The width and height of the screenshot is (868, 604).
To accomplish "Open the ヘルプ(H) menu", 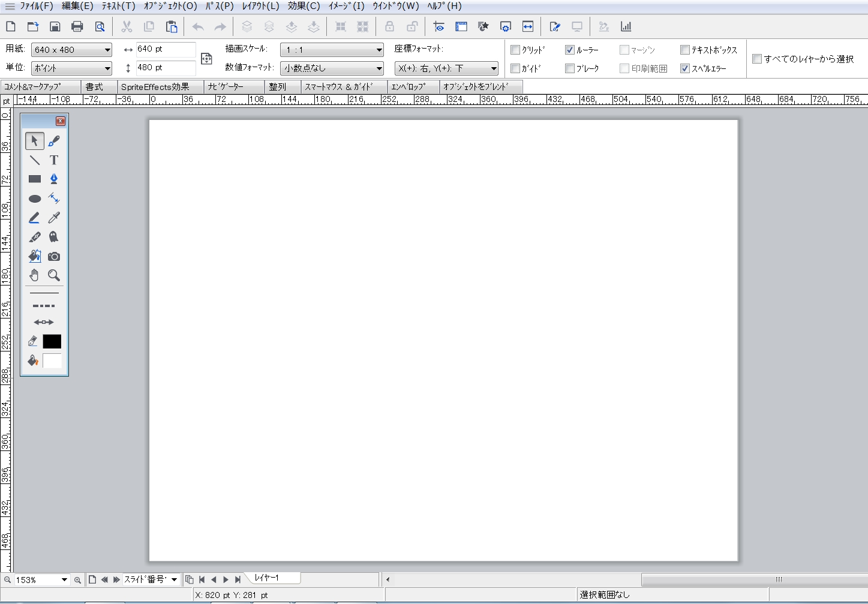I will coord(444,6).
